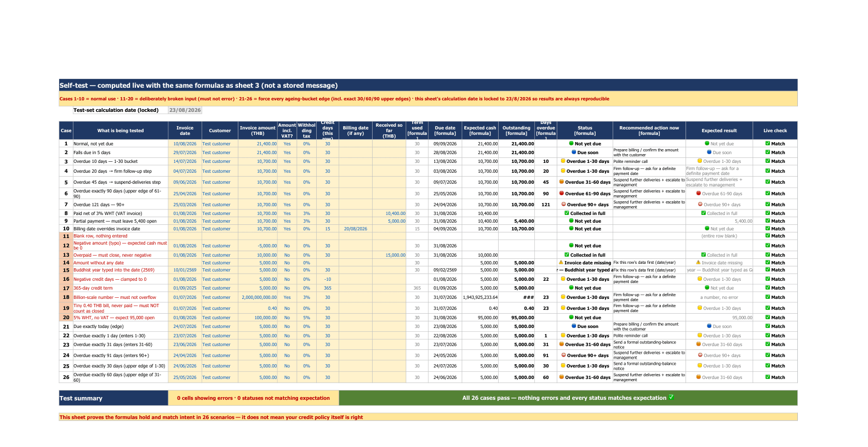Click orange icon in case 23 Status cell

coord(562,344)
